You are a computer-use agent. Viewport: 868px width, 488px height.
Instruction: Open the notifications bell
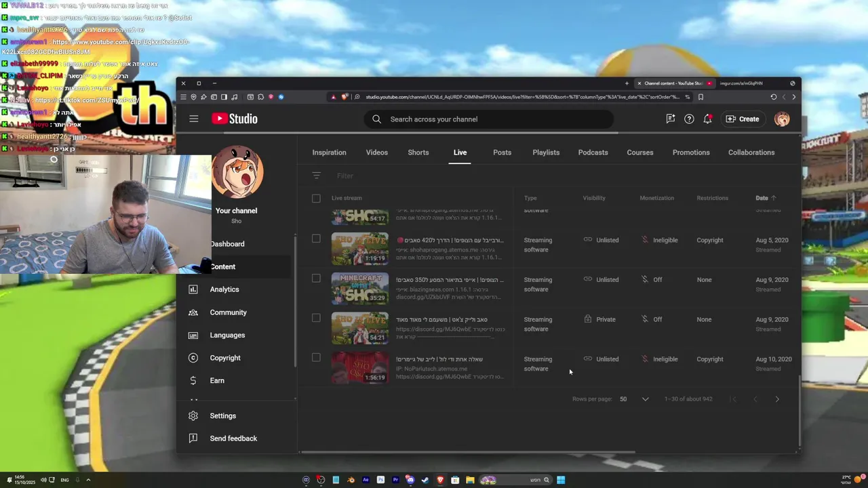[707, 119]
